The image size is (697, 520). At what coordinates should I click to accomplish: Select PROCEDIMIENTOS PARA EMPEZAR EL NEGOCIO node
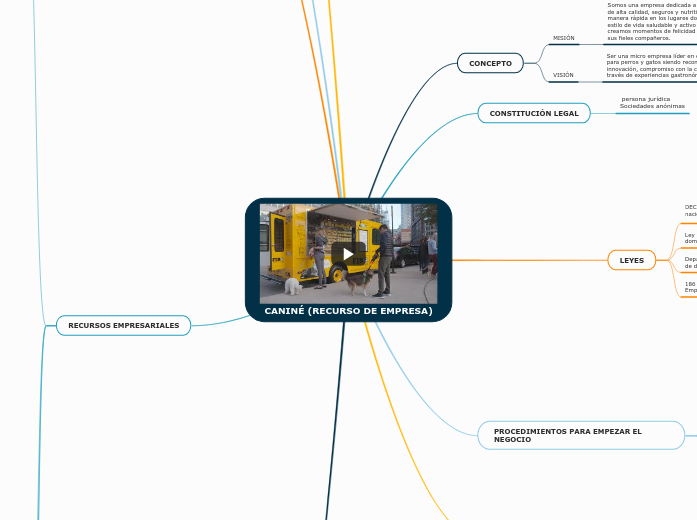coord(581,436)
